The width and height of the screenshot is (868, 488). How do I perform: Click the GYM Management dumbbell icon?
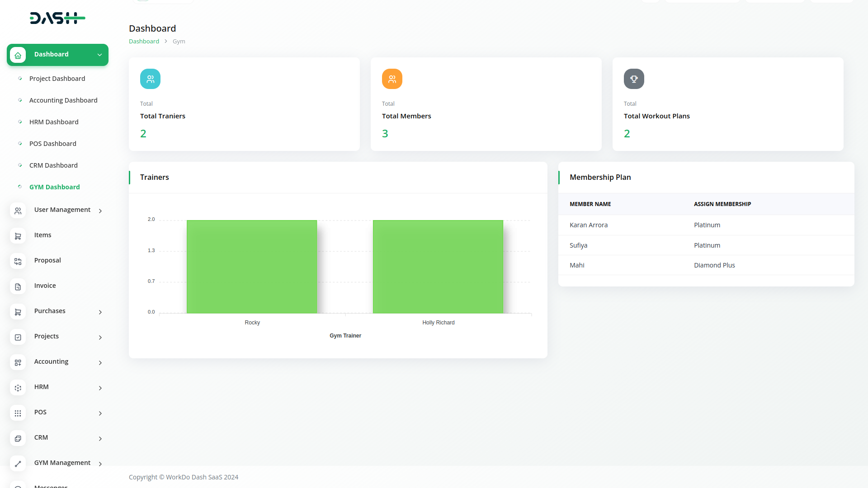(18, 464)
